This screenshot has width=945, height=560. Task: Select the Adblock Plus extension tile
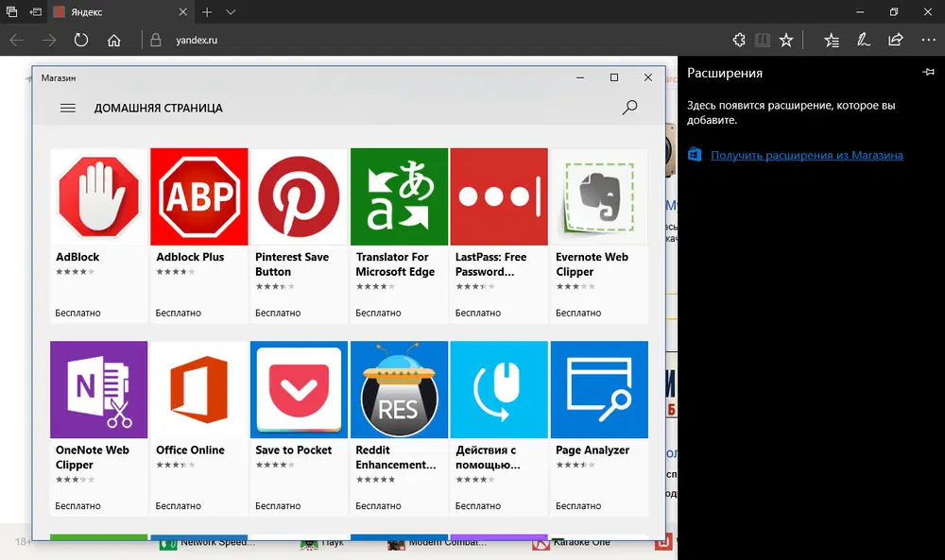[x=198, y=196]
